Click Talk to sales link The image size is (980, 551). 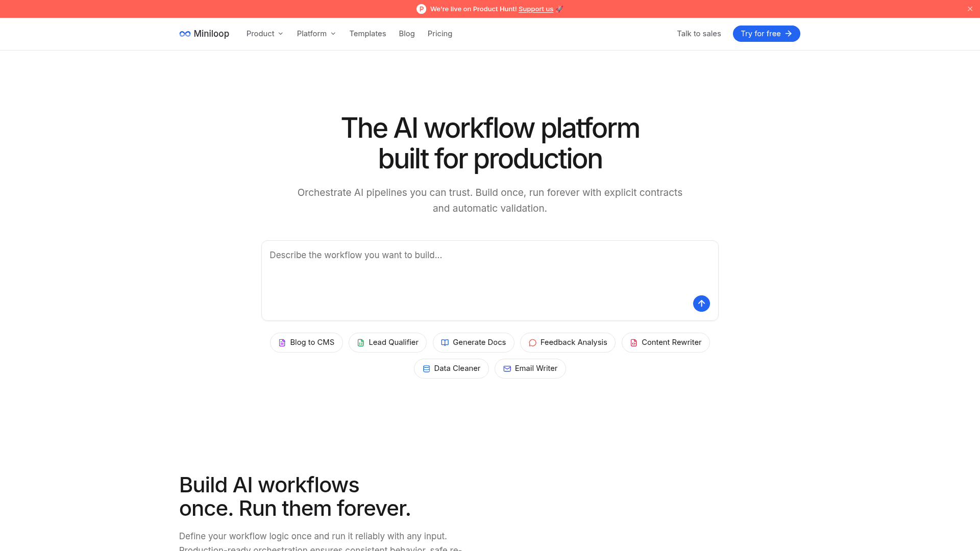click(699, 34)
